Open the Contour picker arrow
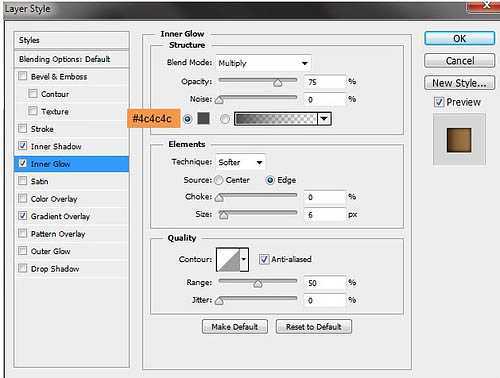The image size is (500, 378). click(x=244, y=259)
